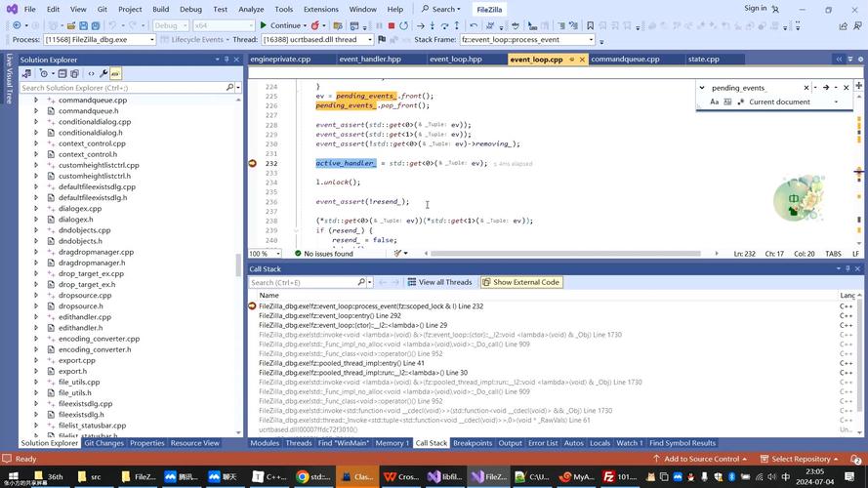
Task: Click Collapse All icon in Solution Explorer toolbar
Action: (x=62, y=73)
